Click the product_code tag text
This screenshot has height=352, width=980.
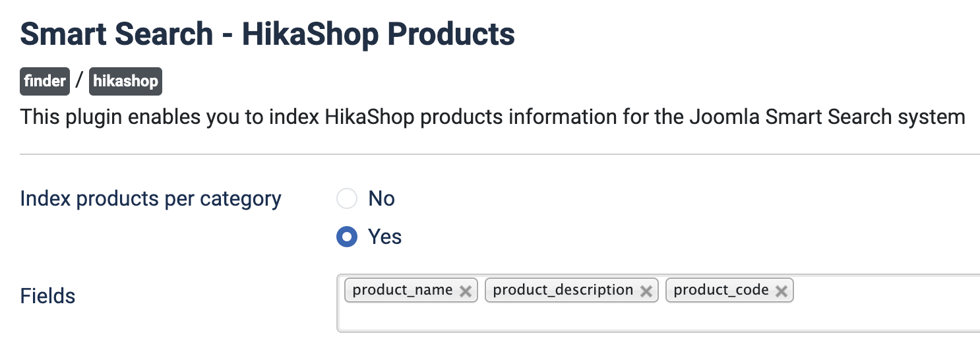[721, 290]
